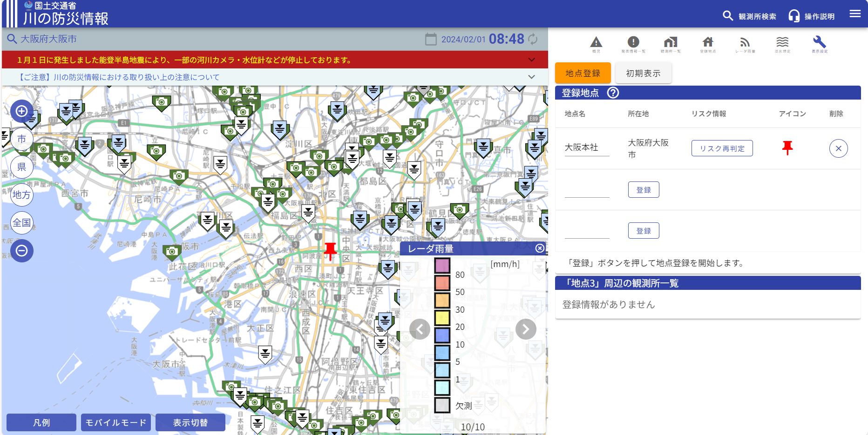868x435 pixels.
Task: Click the リスク再判定 button
Action: [x=722, y=148]
